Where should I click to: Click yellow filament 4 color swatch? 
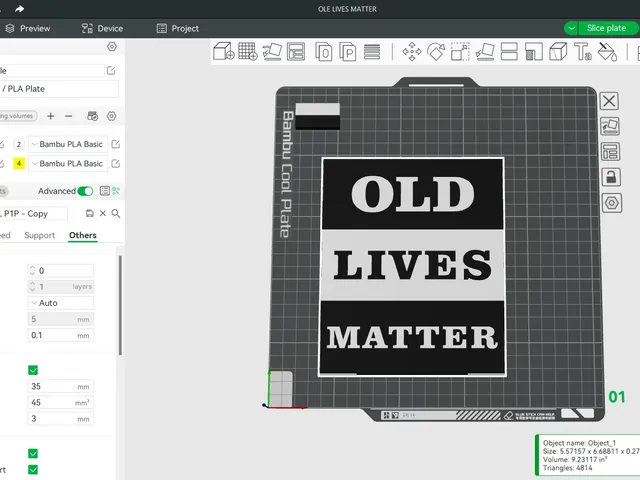coord(19,164)
